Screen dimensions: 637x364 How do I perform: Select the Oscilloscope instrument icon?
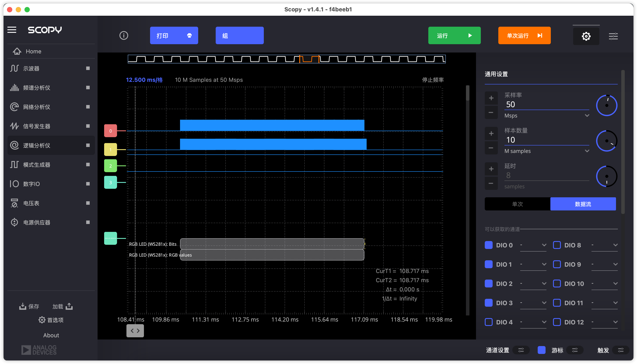(14, 68)
